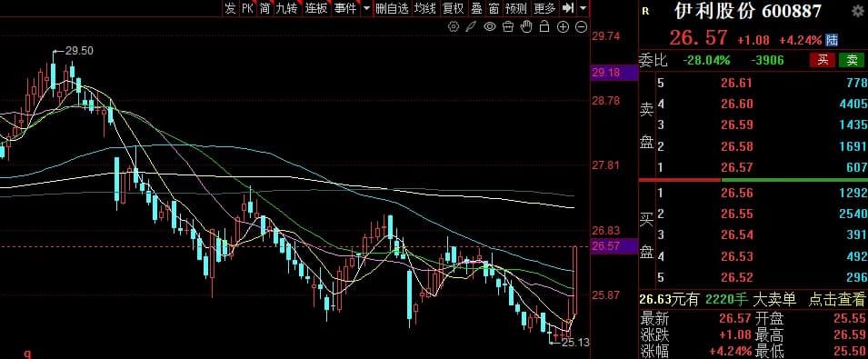
Task: Open the toolbox icon
Action: [x=508, y=26]
